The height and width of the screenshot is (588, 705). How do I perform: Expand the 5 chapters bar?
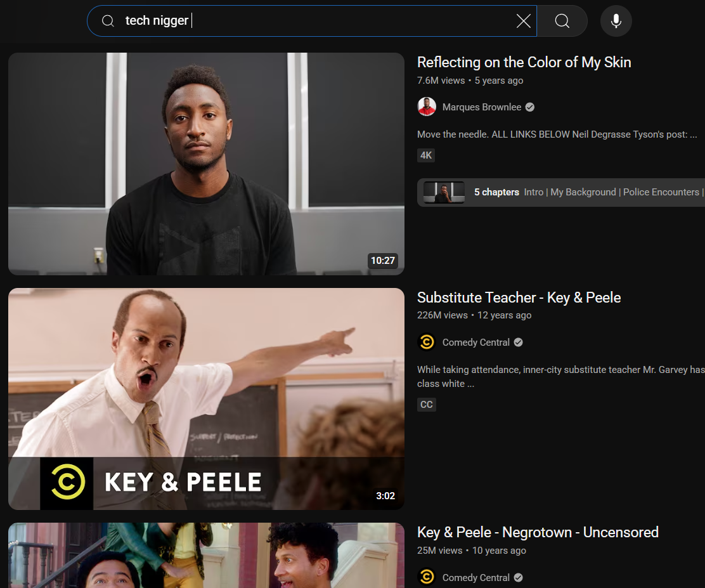[x=560, y=192]
